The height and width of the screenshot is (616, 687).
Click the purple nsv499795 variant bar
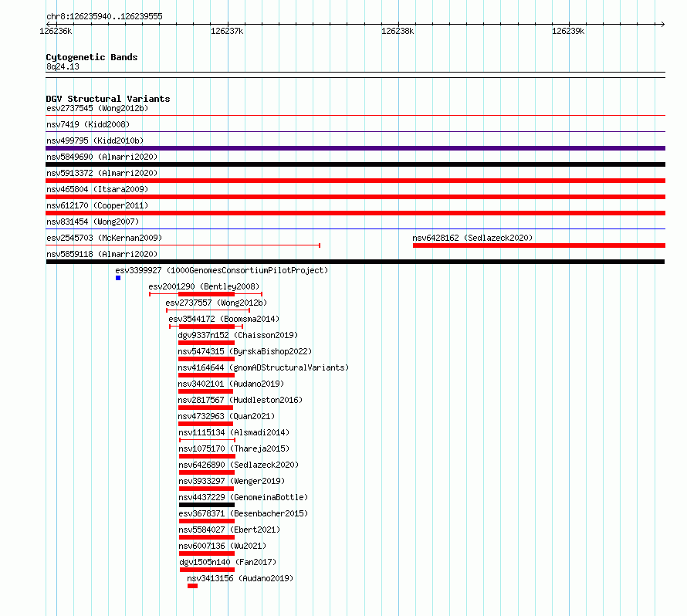[355, 148]
